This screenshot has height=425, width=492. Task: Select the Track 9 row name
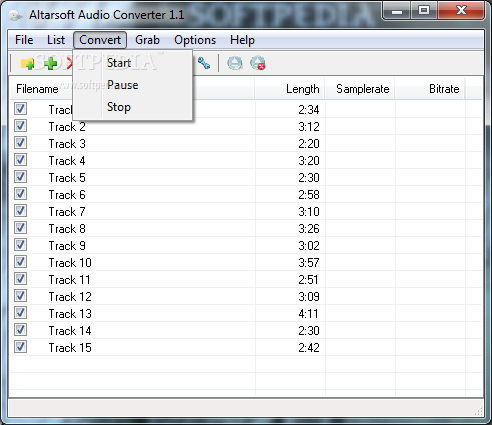pyautogui.click(x=67, y=246)
